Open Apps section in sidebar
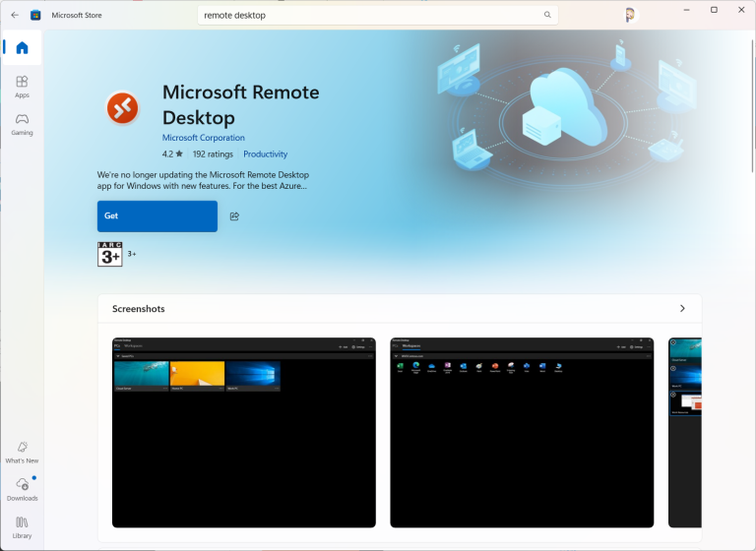The image size is (756, 551). click(x=22, y=87)
